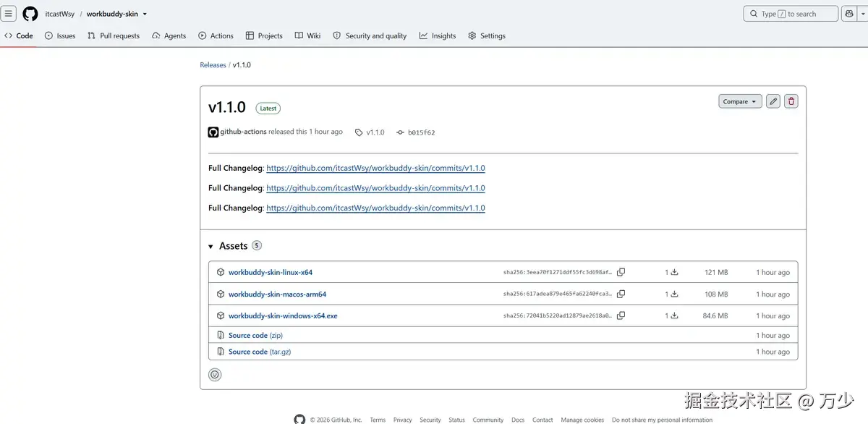Screen dimensions: 868x424
Task: Click the 121 MB size value
Action: pyautogui.click(x=716, y=273)
